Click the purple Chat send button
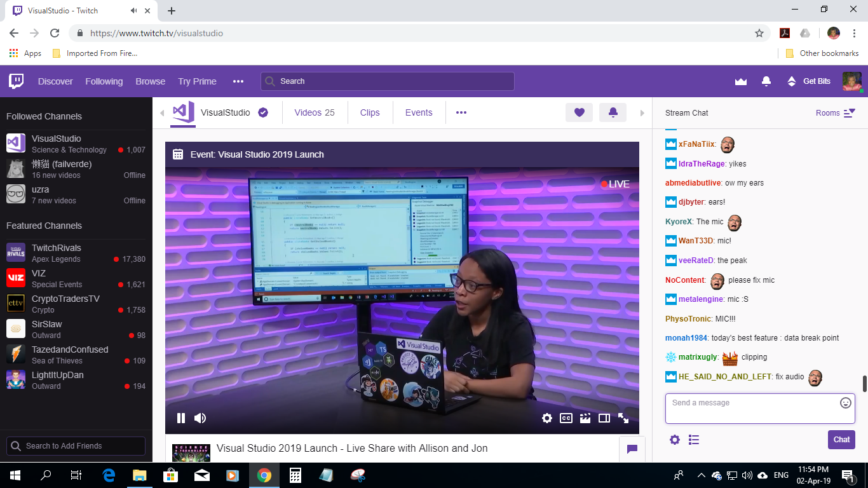 click(841, 440)
